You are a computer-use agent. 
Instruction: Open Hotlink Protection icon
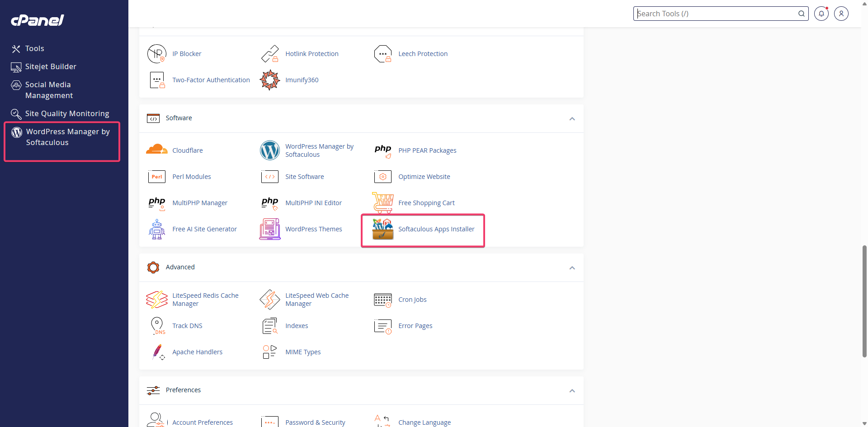[270, 54]
